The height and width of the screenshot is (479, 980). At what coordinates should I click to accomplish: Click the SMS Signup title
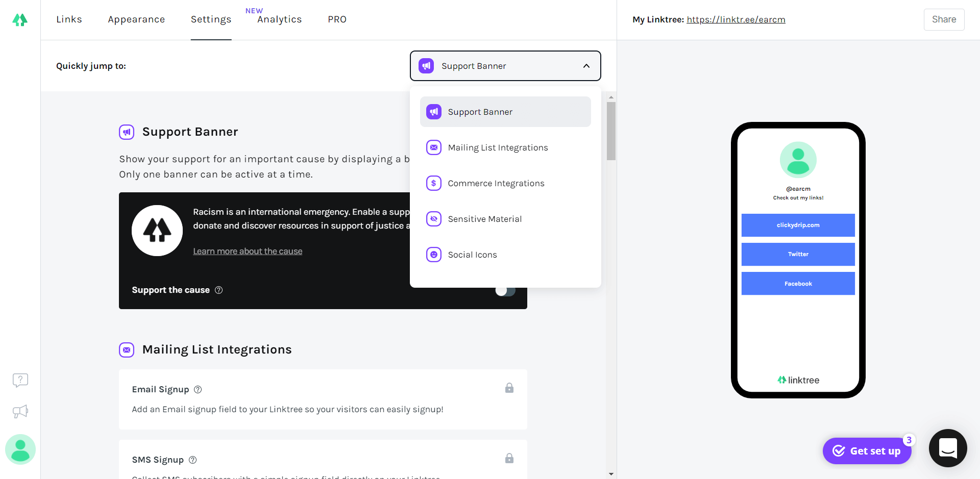tap(158, 460)
